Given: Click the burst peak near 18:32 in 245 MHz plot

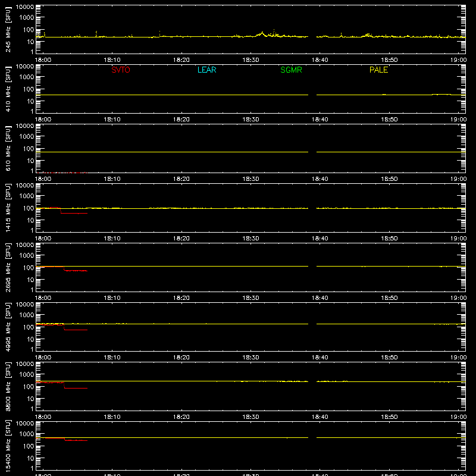Looking at the screenshot, I should (262, 33).
